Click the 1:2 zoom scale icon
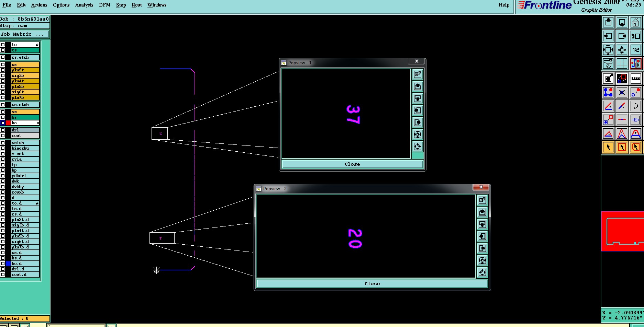This screenshot has height=327, width=644. tap(636, 50)
